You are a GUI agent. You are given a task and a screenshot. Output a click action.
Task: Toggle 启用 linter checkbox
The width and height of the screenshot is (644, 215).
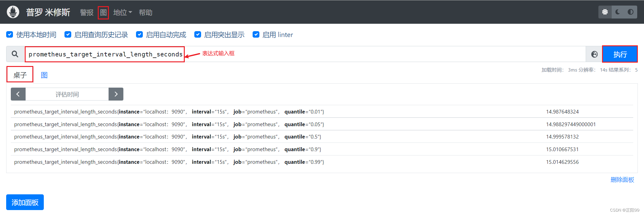(256, 35)
